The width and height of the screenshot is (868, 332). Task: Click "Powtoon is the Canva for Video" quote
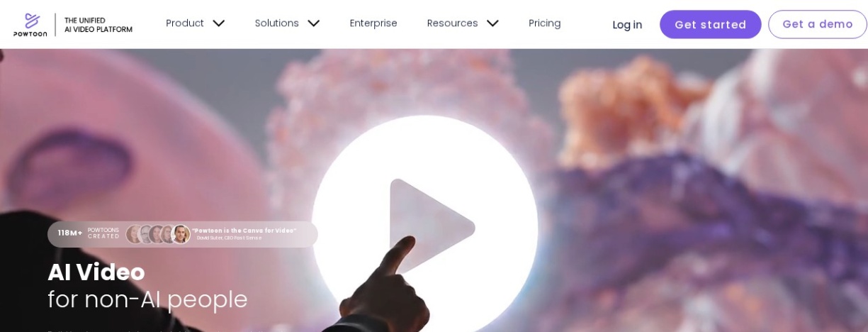[244, 231]
